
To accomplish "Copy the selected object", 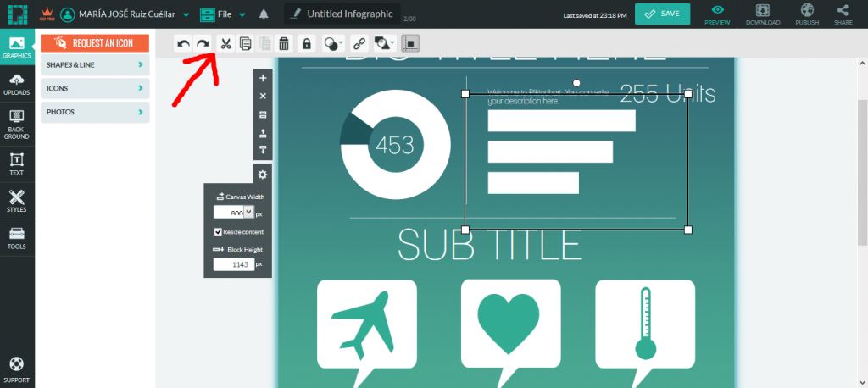I will click(x=245, y=43).
